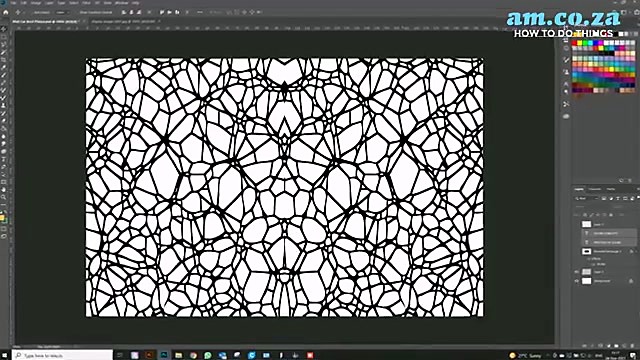Viewport: 640px width, 360px height.
Task: Select the Zoom tool in the toolbox
Action: point(4,197)
